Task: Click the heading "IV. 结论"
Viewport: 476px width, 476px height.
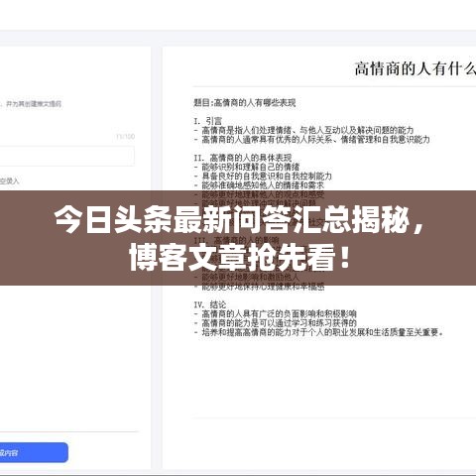Action: [x=210, y=304]
